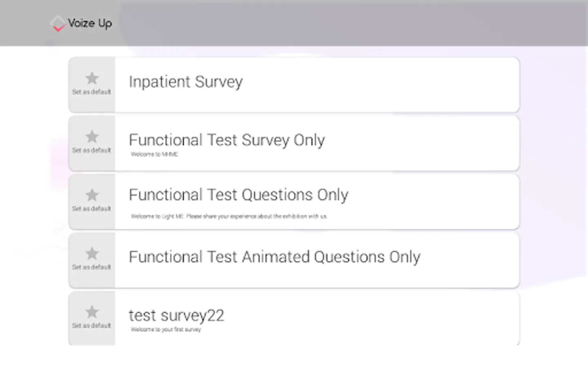This screenshot has height=368, width=588.
Task: Click the "Welcome to MHME" subtitle
Action: pos(154,155)
